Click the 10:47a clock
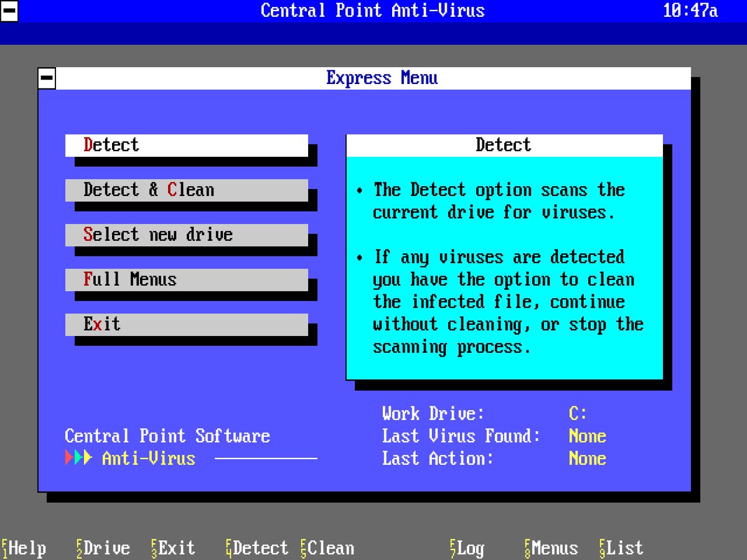The width and height of the screenshot is (747, 560). 690,11
